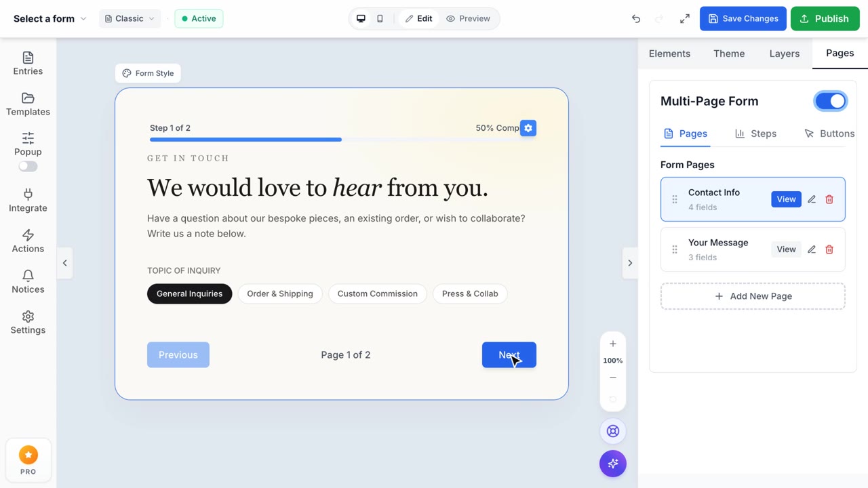Collapse the right panel with chevron
This screenshot has width=868, height=488.
630,263
